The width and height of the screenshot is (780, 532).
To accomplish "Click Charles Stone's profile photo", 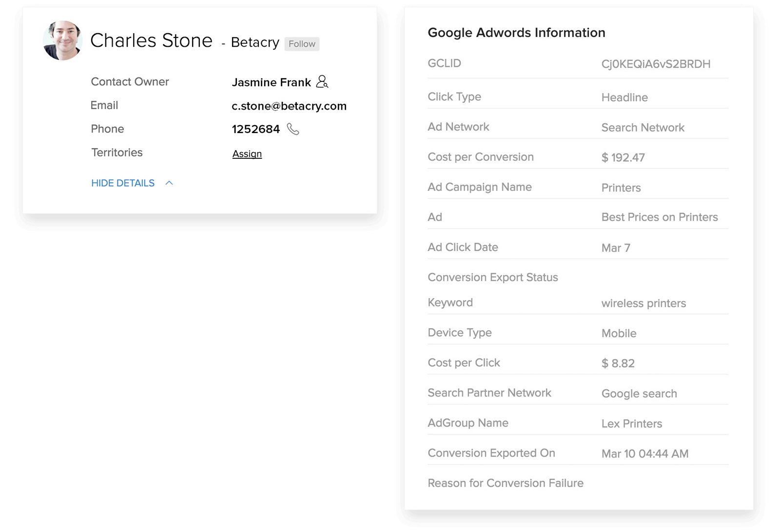I will 63,40.
